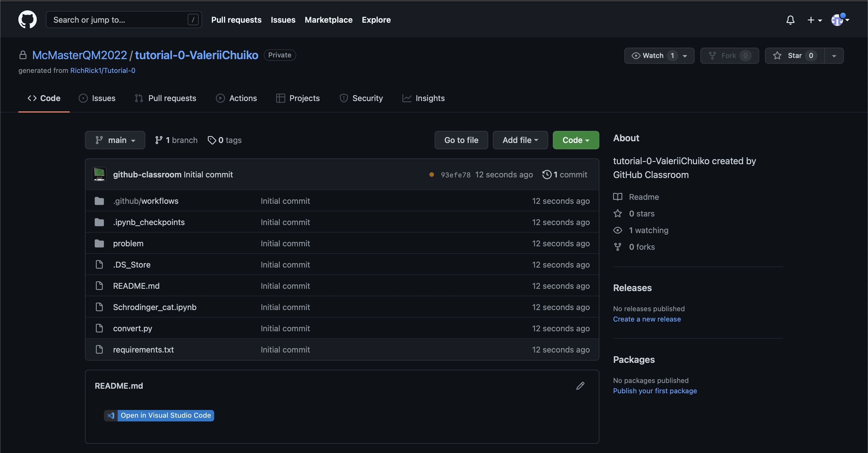Open the Packages heading link

click(634, 360)
